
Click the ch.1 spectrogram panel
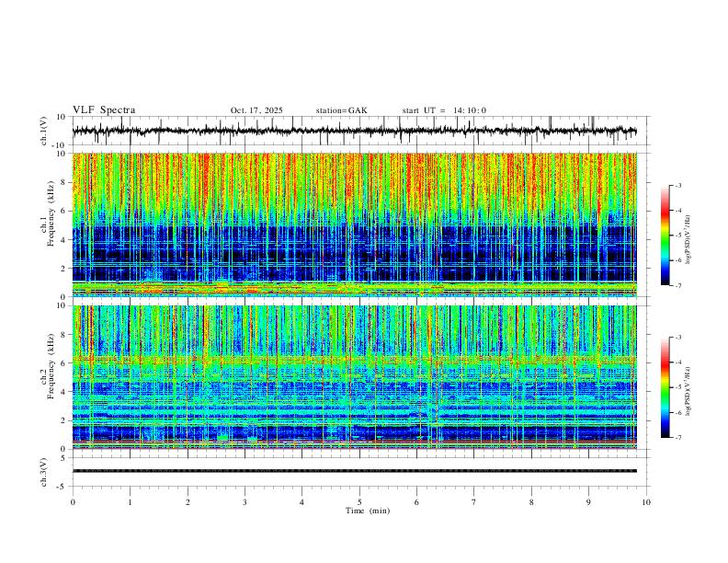pos(354,224)
